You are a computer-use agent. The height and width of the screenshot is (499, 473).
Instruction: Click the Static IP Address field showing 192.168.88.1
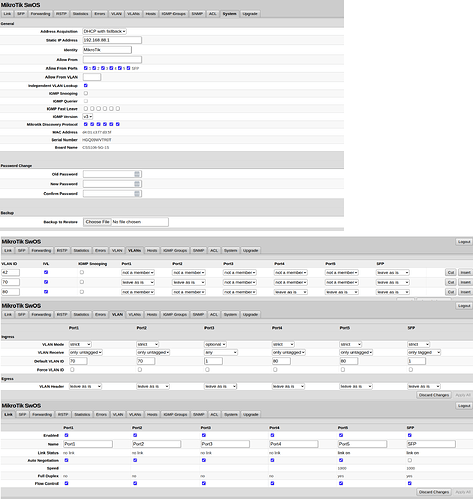click(x=112, y=40)
